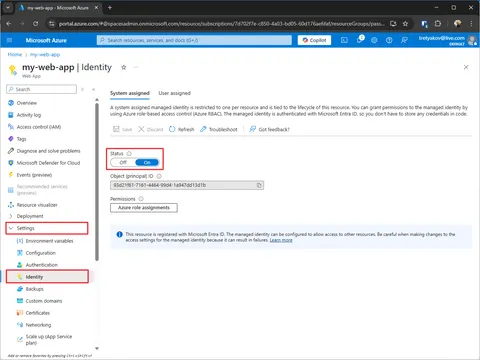View notifications bell icon
Image resolution: width=480 pixels, height=360 pixels.
pyautogui.click(x=359, y=40)
